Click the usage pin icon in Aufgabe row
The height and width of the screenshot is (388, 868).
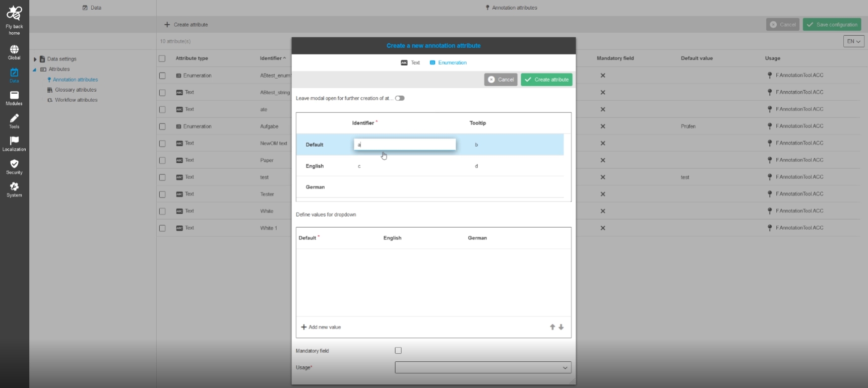pos(770,126)
